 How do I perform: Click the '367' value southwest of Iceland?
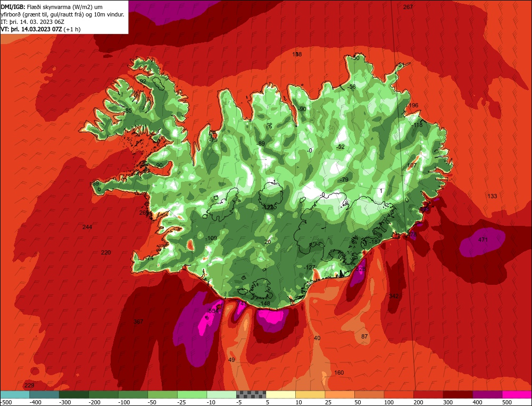tap(138, 322)
